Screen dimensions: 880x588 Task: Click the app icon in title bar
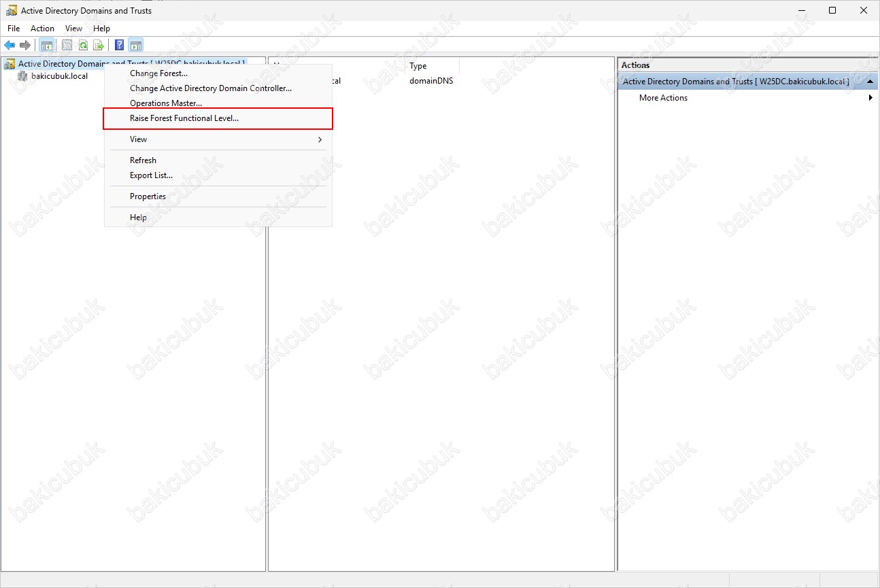12,10
